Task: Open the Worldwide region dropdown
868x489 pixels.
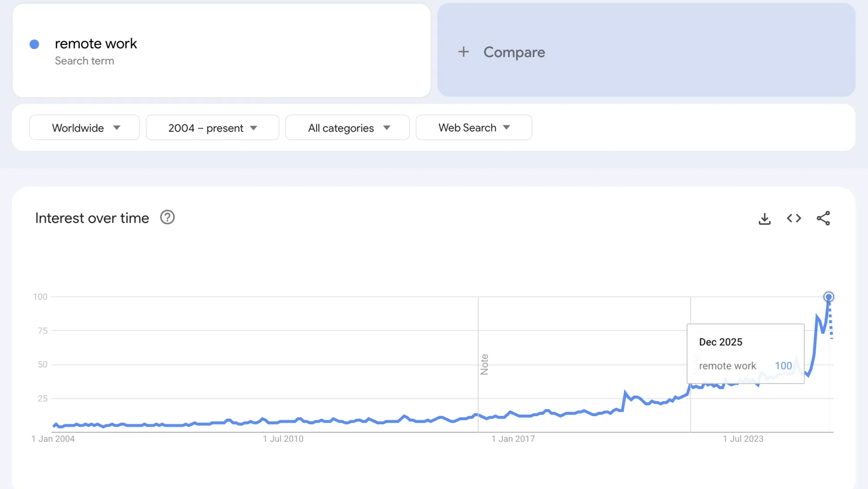Action: point(84,128)
